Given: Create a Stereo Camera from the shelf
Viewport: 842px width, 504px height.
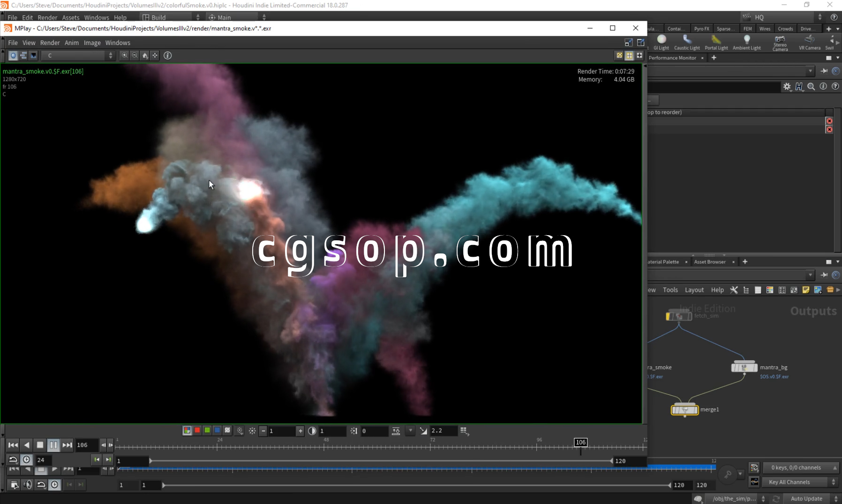Looking at the screenshot, I should click(x=780, y=43).
